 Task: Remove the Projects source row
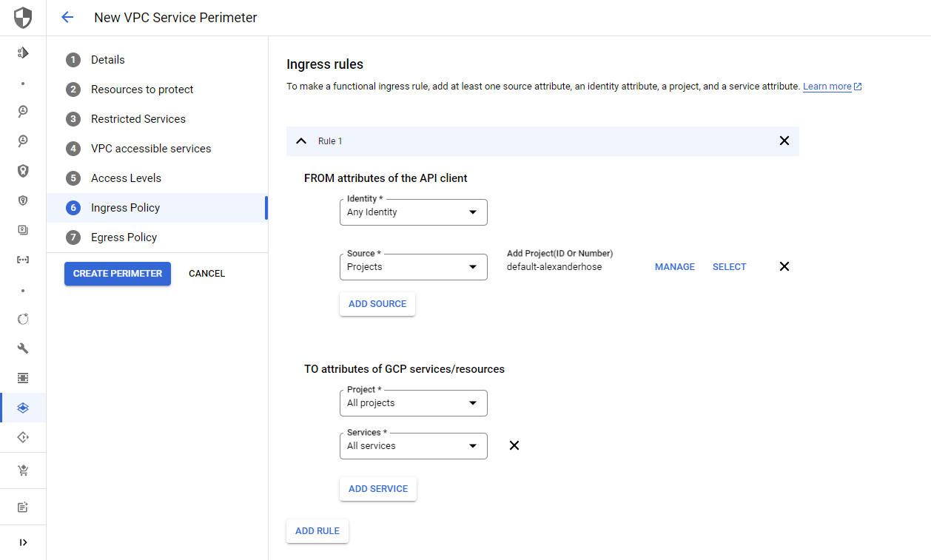point(784,266)
